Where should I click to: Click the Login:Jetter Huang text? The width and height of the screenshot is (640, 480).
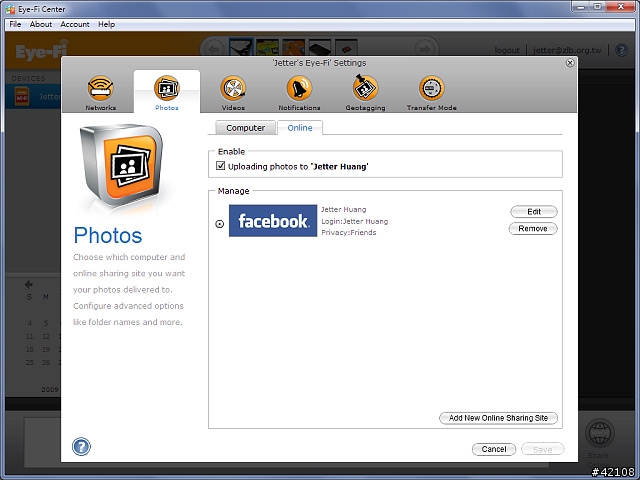coord(354,221)
